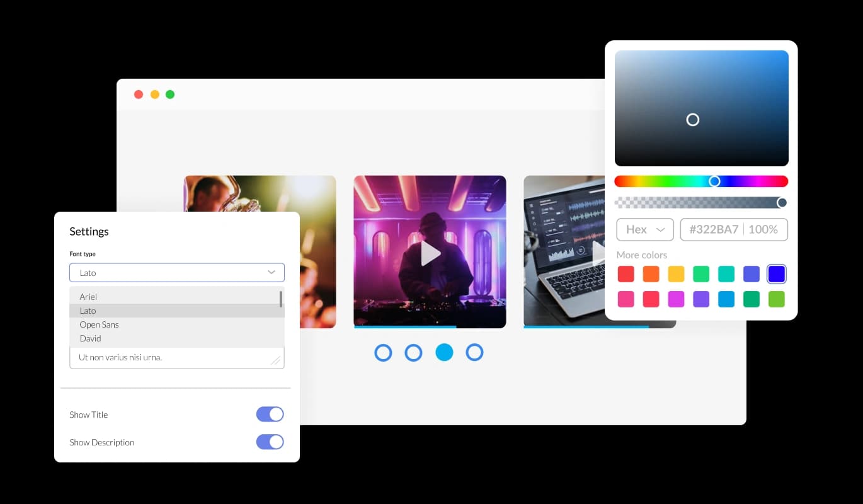Pick the yellow color swatch
This screenshot has width=863, height=504.
(x=676, y=274)
